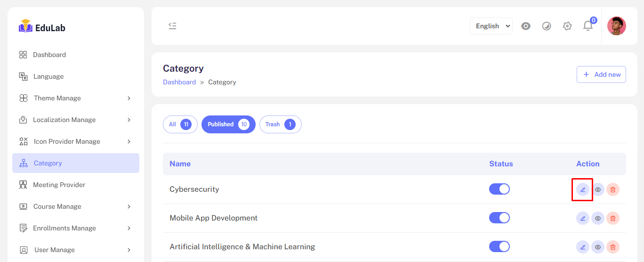Click the edit pencil icon for Cybersecurity

tap(583, 189)
